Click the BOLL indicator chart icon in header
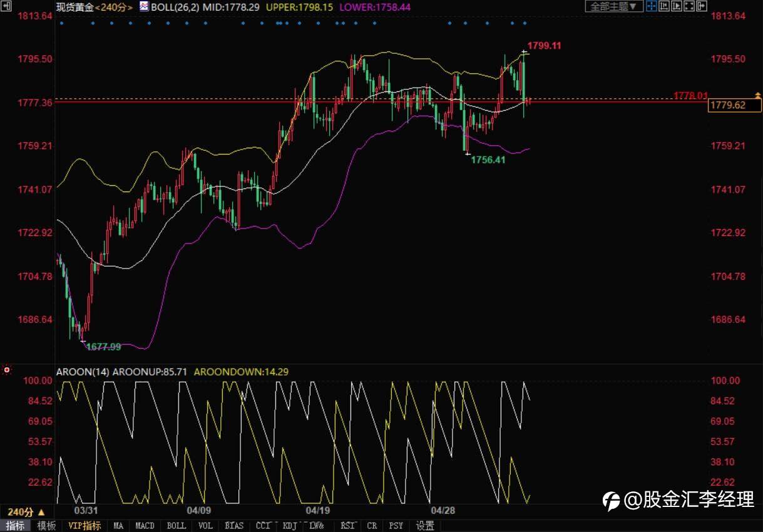The width and height of the screenshot is (763, 532). tap(144, 7)
